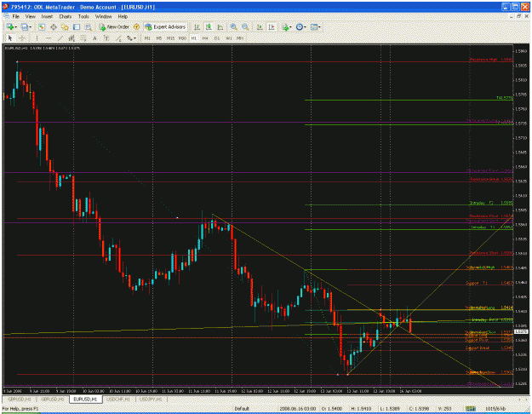Switch timeframe to M1
532x414 pixels.
147,38
